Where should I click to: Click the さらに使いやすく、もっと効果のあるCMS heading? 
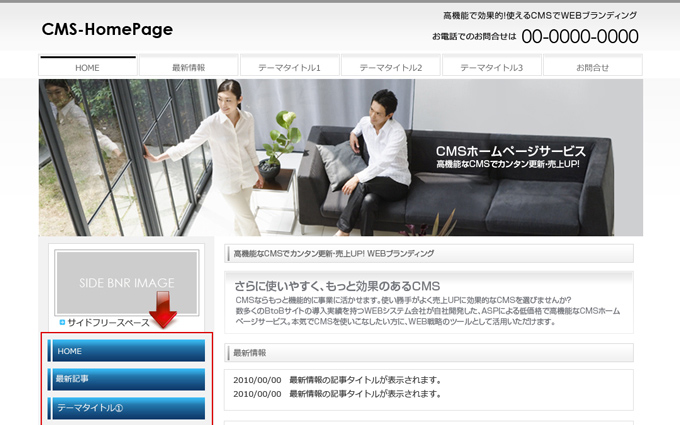tap(337, 285)
